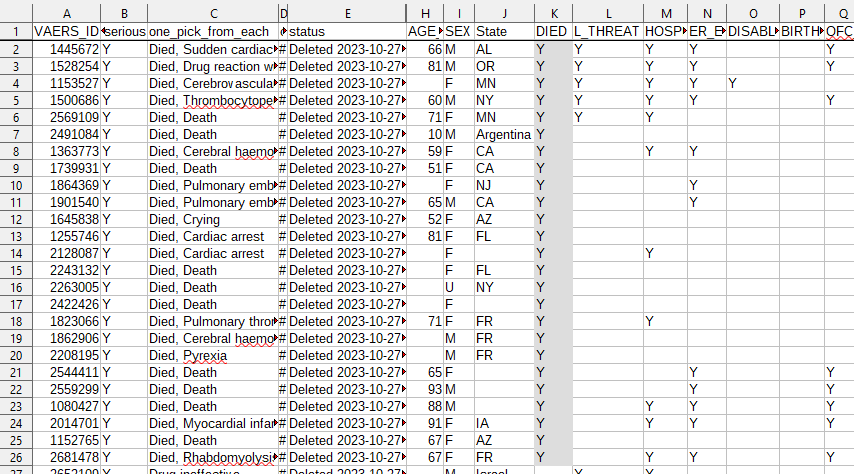Click the DIED 'Y' cell in row 7

(x=553, y=135)
